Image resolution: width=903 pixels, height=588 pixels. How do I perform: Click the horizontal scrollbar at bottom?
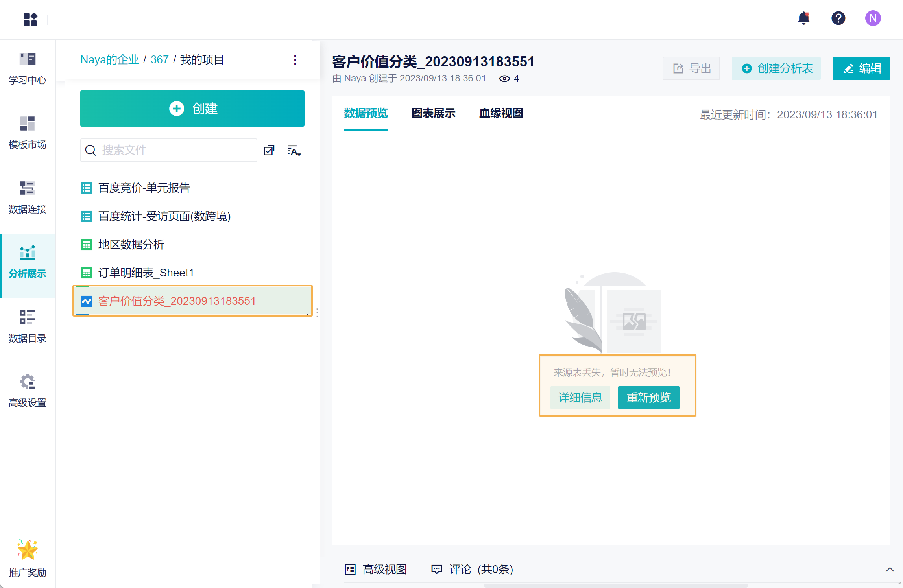[616, 586]
